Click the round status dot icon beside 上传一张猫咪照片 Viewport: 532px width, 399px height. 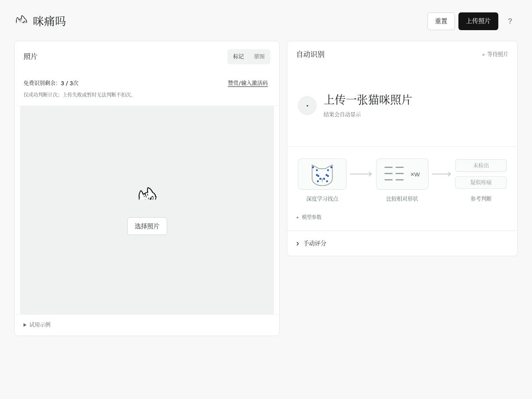tap(307, 106)
